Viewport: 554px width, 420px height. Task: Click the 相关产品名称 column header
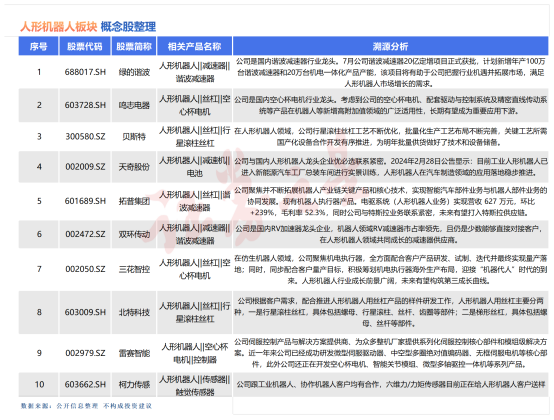pyautogui.click(x=194, y=46)
